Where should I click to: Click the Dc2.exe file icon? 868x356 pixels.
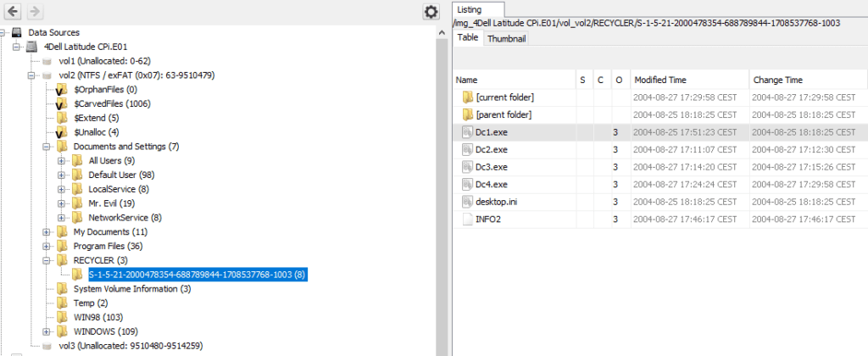coord(468,149)
